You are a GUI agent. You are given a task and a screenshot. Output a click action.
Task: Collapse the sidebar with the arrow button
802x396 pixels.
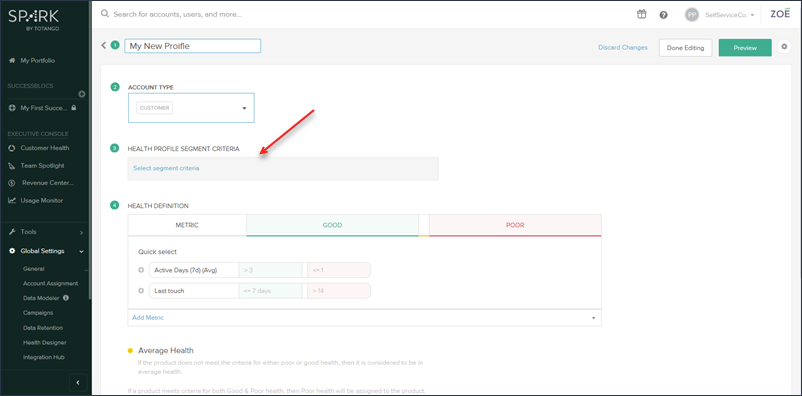coord(78,382)
